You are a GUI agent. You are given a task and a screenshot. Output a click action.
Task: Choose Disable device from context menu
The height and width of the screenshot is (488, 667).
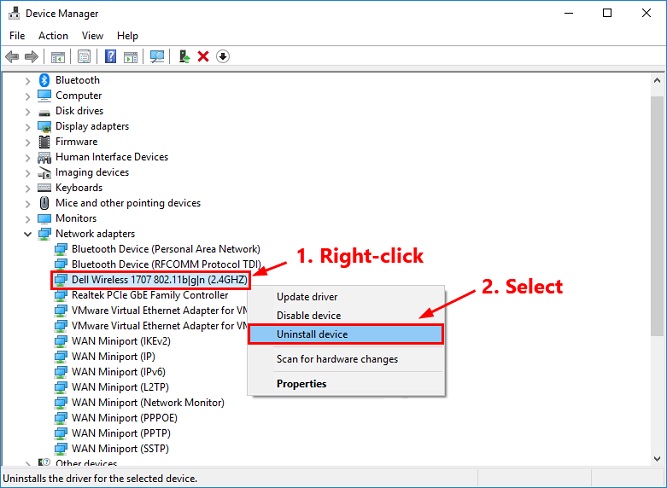click(x=346, y=315)
